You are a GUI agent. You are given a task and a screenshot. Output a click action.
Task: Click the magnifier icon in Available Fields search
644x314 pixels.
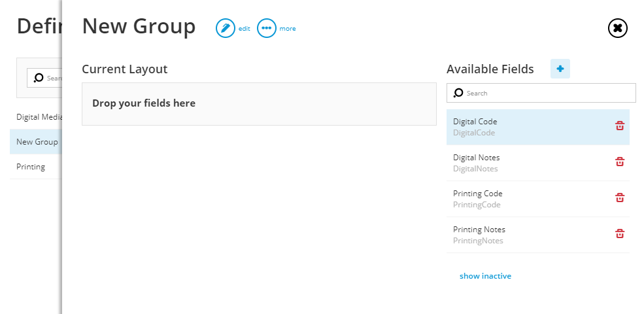click(458, 94)
